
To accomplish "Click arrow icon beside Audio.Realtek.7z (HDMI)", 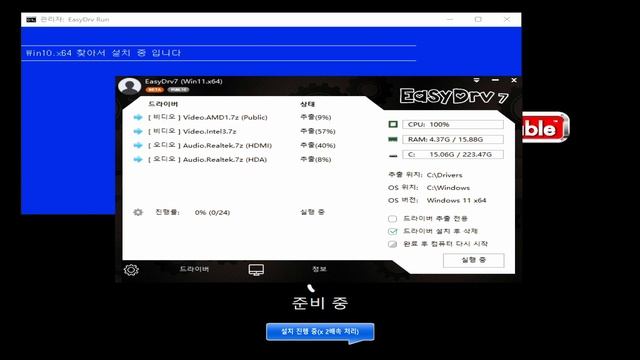I will point(138,145).
